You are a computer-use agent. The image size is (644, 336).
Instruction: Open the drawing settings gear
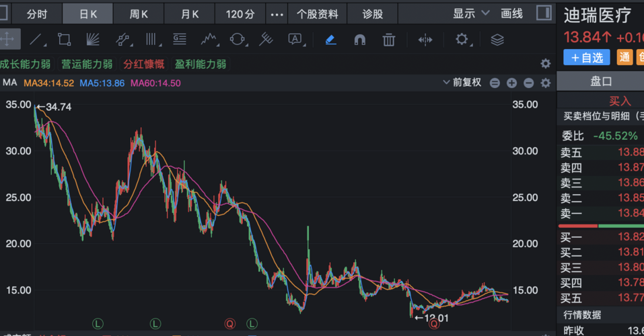coord(462,40)
